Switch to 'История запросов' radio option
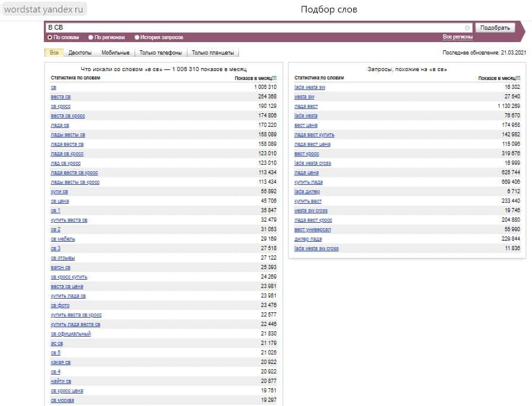This screenshot has height=406, width=532. 137,37
